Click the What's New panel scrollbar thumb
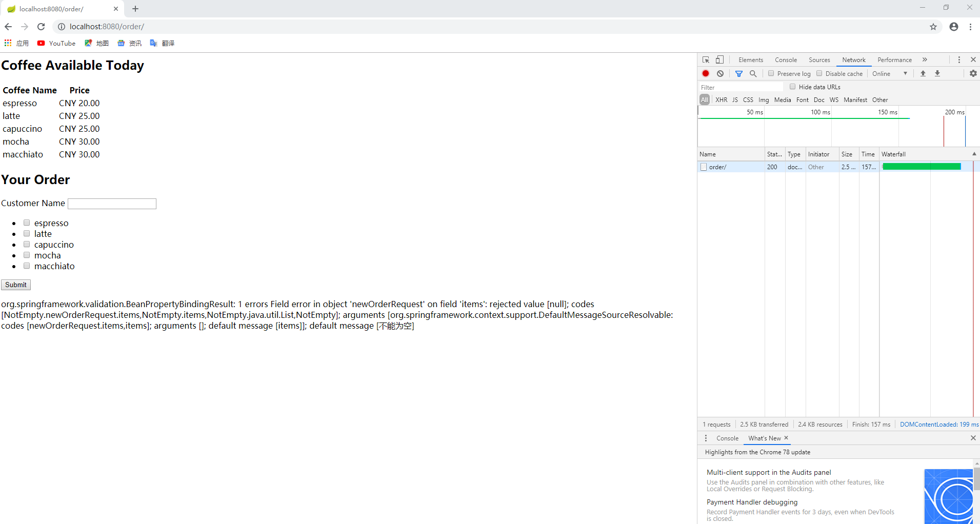Screen dimensions: 980x524 pyautogui.click(x=977, y=479)
